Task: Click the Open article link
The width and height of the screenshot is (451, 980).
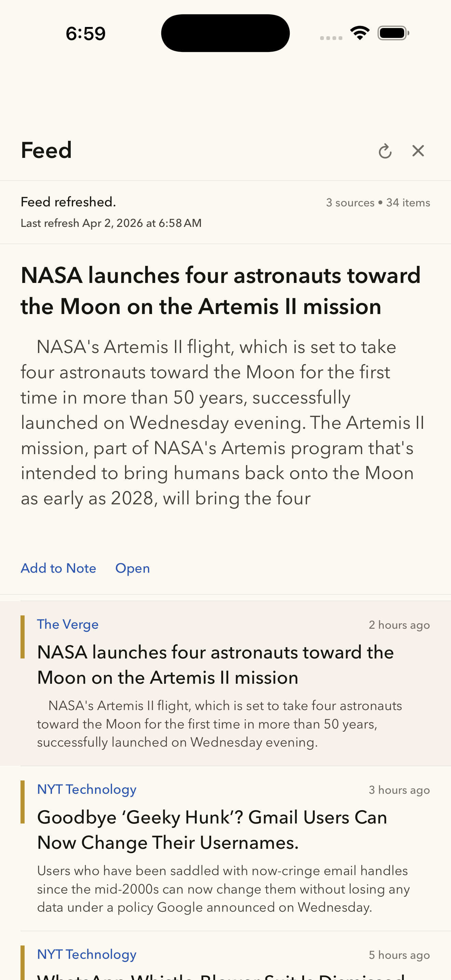Action: coord(132,568)
